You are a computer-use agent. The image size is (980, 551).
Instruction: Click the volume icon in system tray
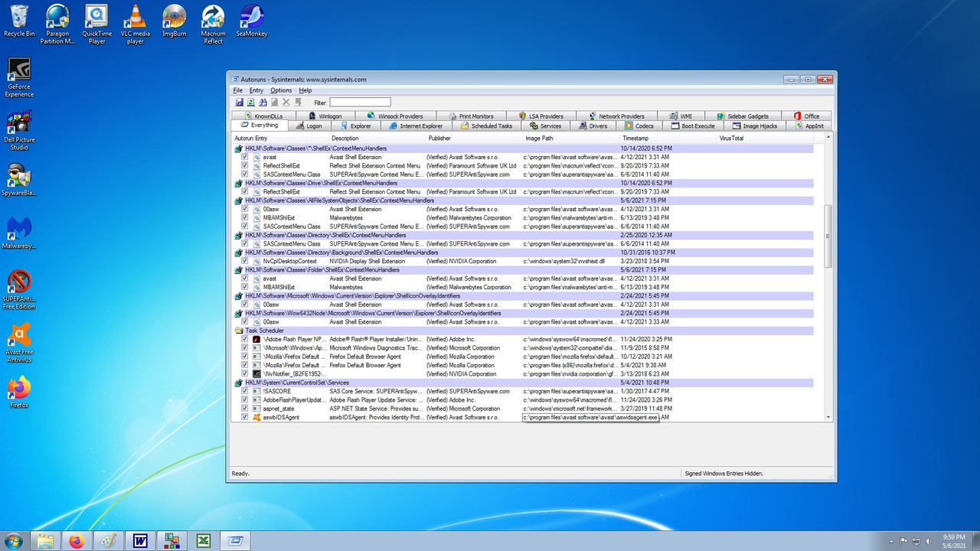point(928,541)
